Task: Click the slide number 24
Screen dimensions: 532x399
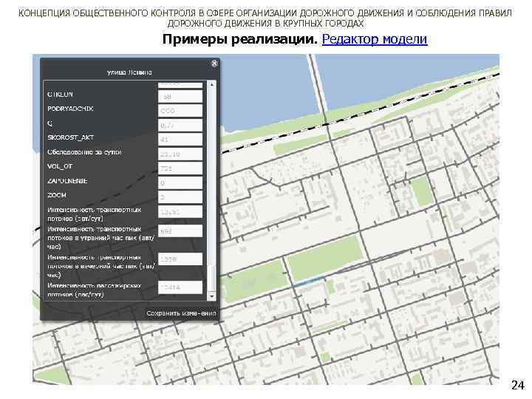Action: click(x=517, y=385)
